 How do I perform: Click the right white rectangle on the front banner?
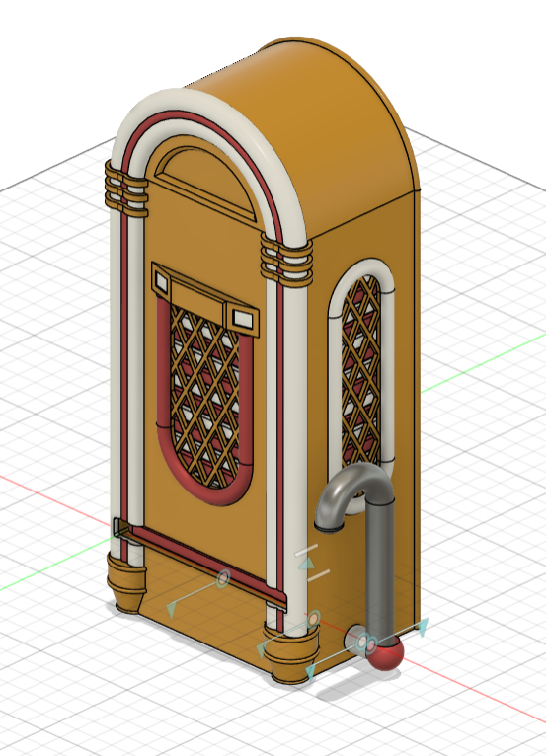tap(243, 319)
